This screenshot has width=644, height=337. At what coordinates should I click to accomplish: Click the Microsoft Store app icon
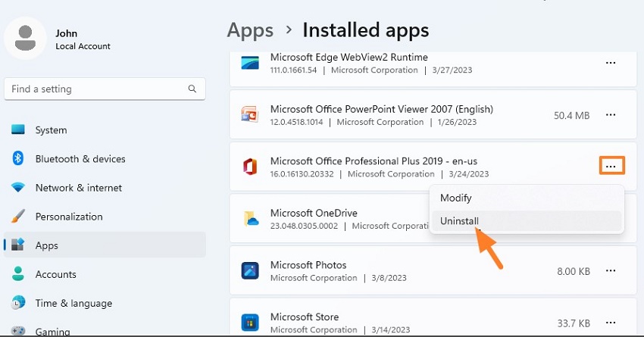251,323
